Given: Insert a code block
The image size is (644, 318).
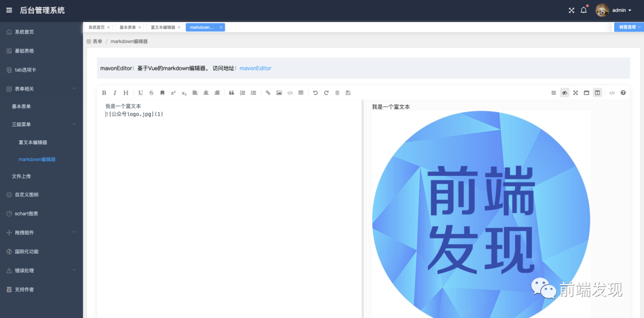Looking at the screenshot, I should pyautogui.click(x=290, y=93).
